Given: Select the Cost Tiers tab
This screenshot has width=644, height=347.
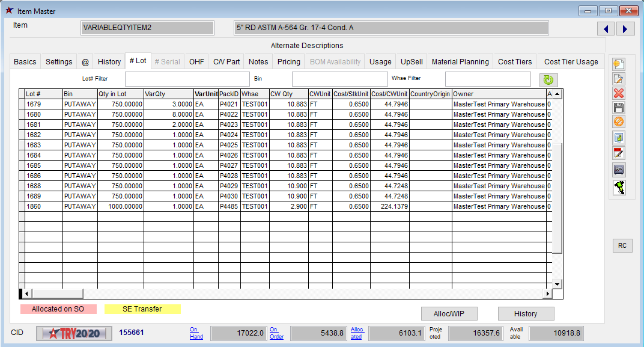Looking at the screenshot, I should click(515, 61).
